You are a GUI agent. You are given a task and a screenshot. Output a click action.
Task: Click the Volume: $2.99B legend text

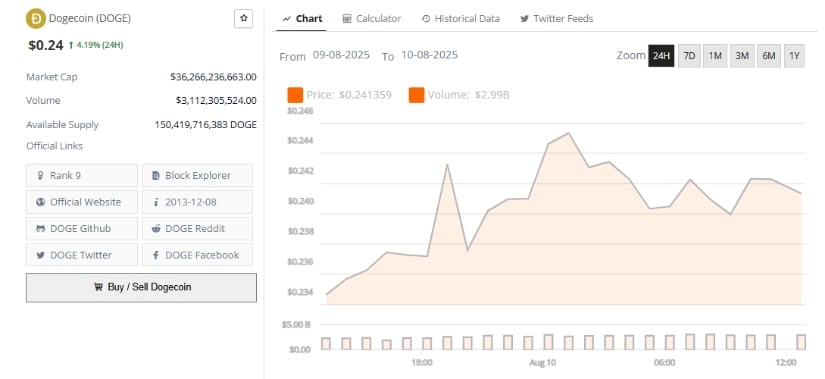(469, 95)
